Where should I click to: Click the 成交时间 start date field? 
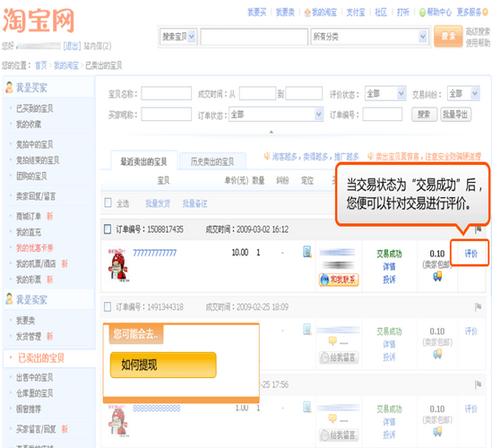257,93
